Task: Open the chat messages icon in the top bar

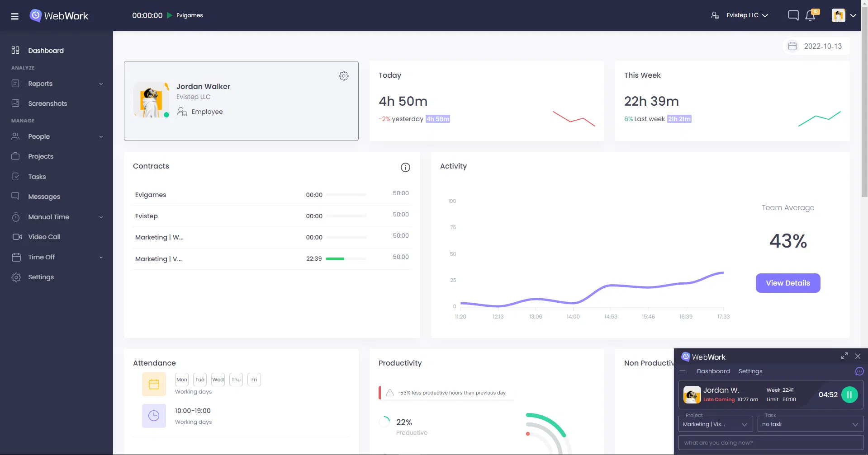Action: [793, 15]
